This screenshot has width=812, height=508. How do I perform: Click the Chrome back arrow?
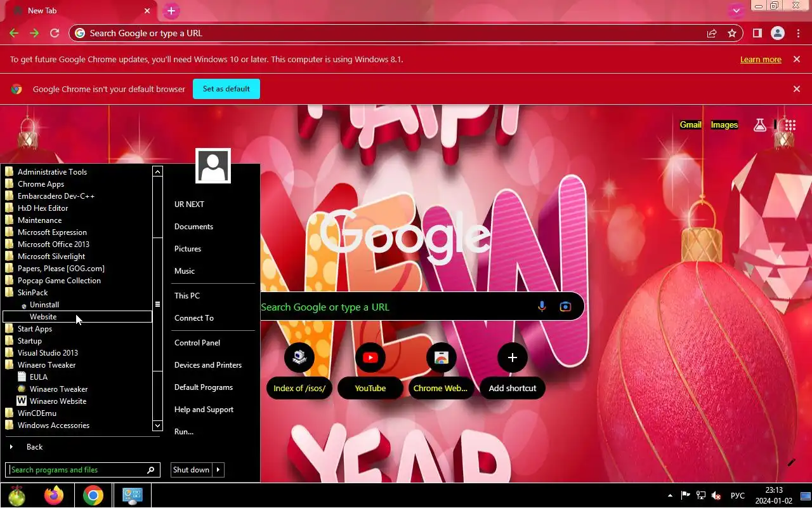pyautogui.click(x=14, y=33)
